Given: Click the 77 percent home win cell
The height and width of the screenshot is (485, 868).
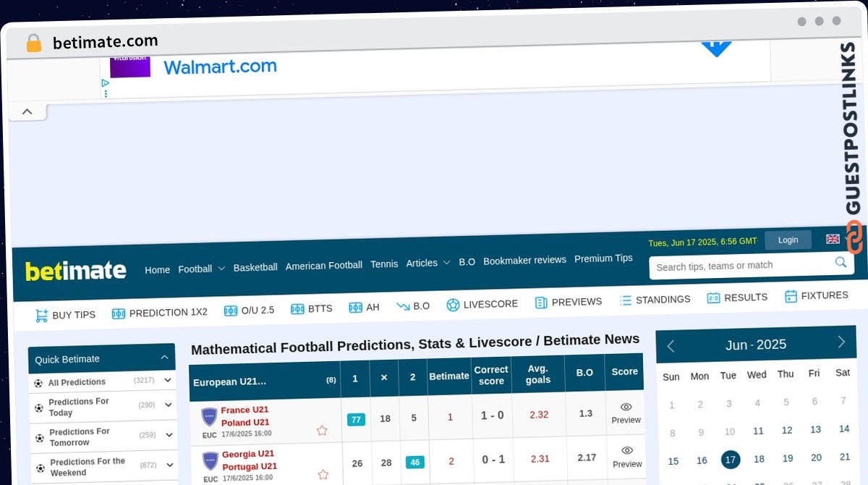Looking at the screenshot, I should click(356, 419).
